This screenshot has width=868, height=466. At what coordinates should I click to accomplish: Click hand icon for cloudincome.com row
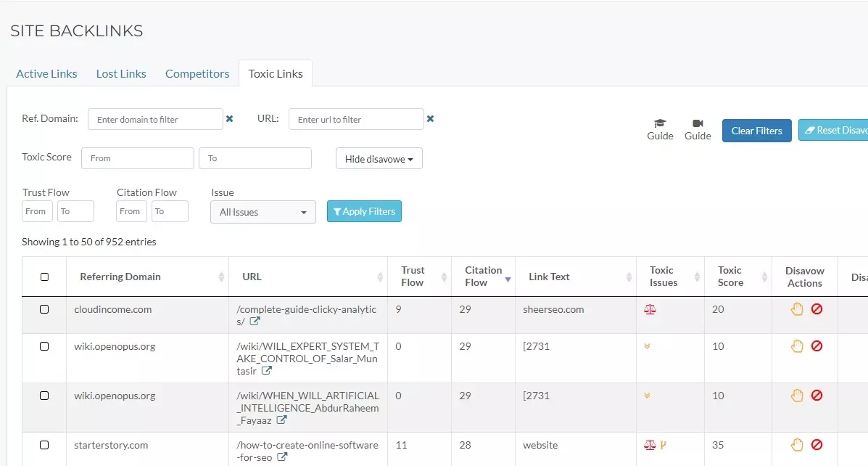pos(797,309)
